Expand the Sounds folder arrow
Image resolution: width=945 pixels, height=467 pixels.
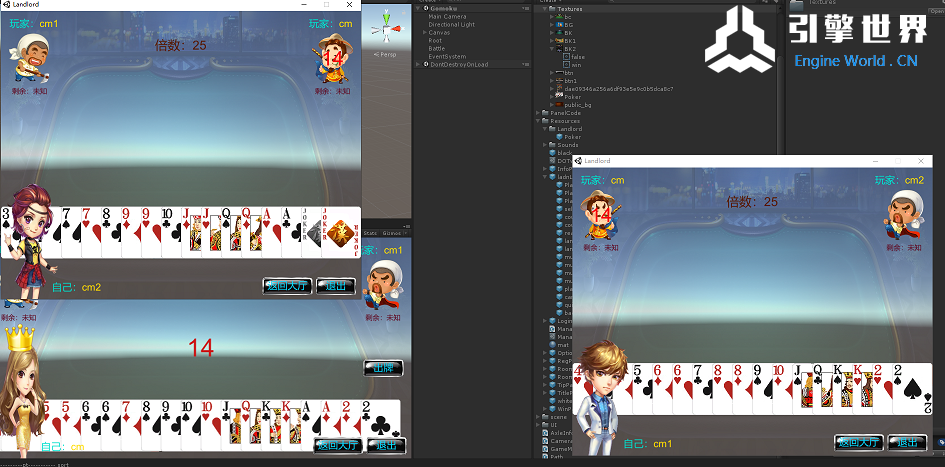pos(545,145)
